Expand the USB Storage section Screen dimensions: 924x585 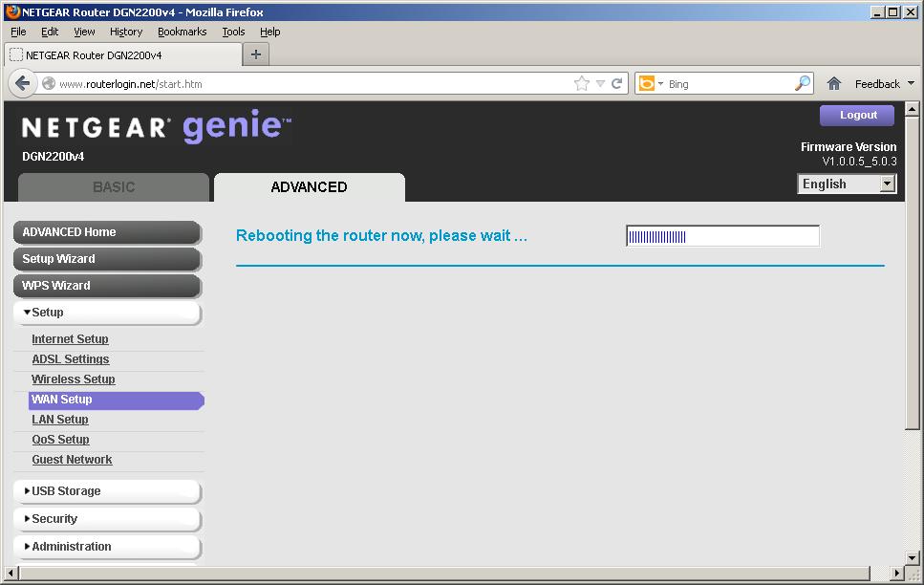[x=107, y=491]
